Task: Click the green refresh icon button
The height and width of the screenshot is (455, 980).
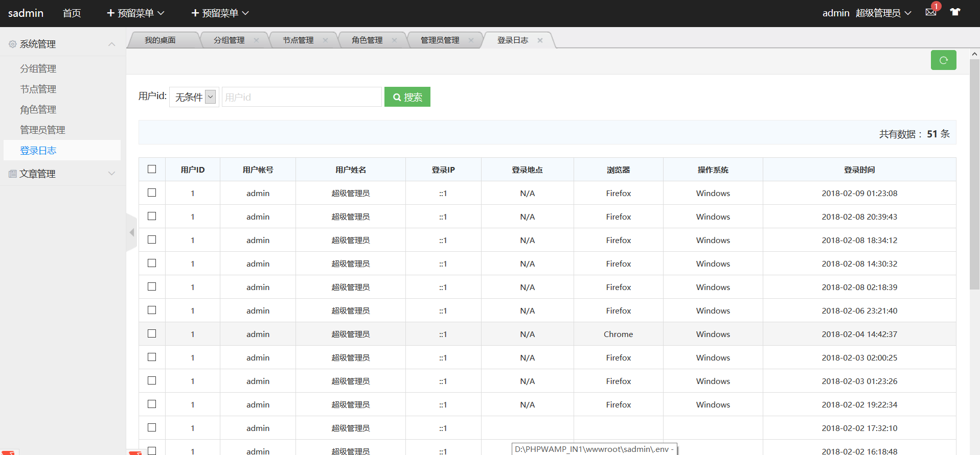Action: 943,60
